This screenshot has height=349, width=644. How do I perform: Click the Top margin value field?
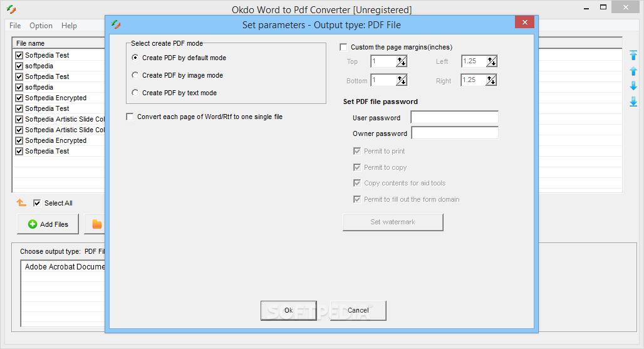(383, 61)
